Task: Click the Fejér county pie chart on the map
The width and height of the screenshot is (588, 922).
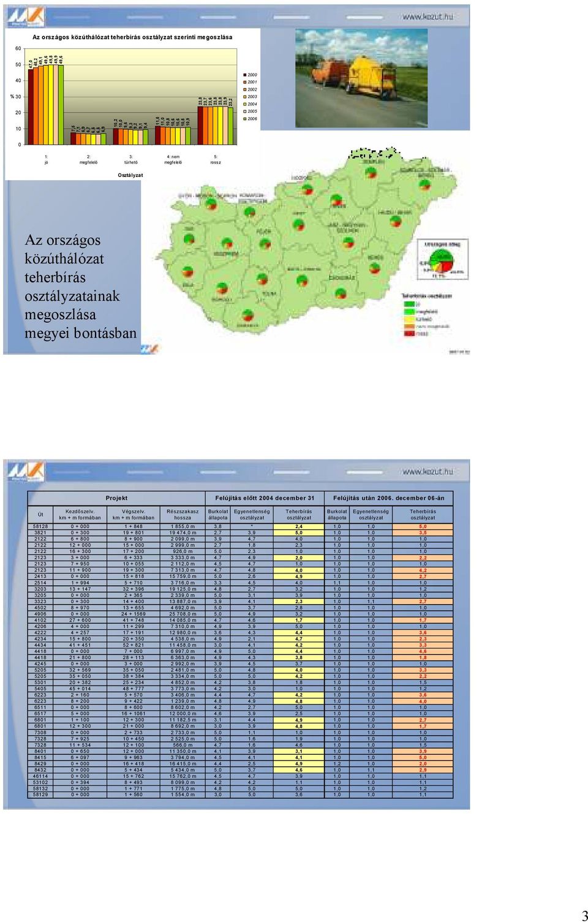Action: point(264,244)
